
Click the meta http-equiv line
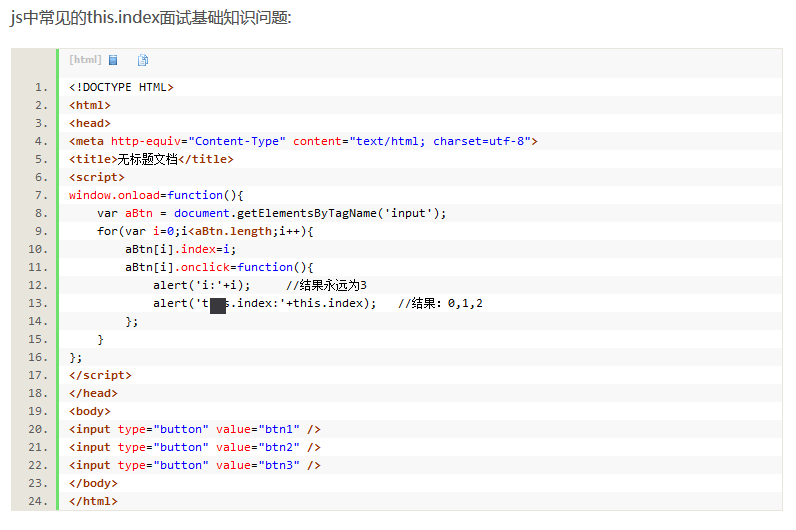[303, 141]
